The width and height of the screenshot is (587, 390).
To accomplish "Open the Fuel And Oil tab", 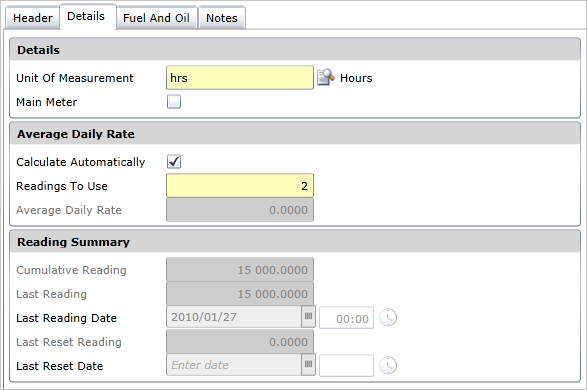I will tap(156, 18).
